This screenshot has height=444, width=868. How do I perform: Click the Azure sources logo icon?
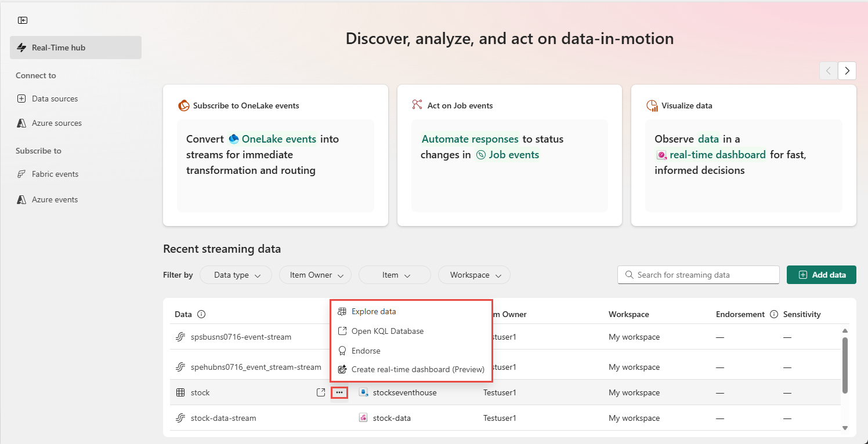21,123
